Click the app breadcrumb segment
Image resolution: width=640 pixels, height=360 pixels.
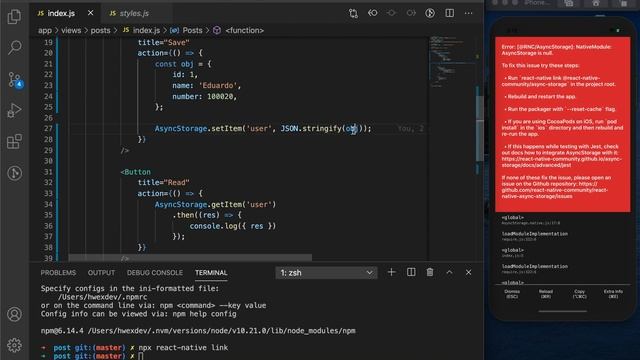[x=45, y=31]
